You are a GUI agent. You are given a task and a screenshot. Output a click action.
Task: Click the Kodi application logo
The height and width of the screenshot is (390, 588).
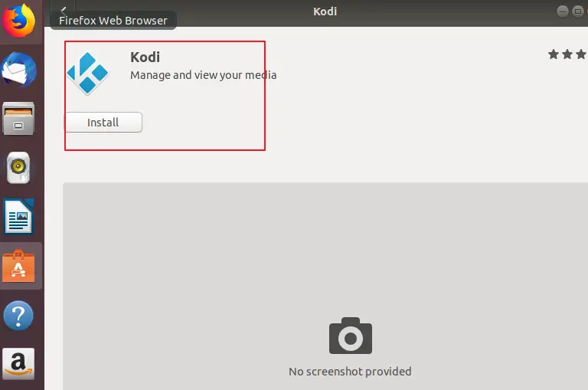88,74
